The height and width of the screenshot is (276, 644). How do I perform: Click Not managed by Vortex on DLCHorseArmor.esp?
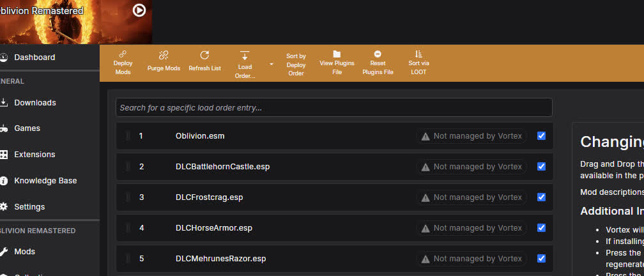[471, 228]
